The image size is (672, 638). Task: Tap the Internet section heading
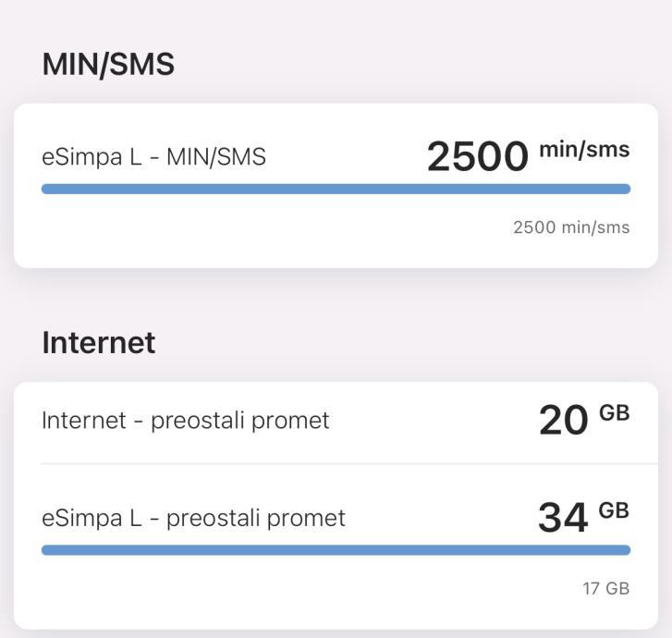(98, 342)
